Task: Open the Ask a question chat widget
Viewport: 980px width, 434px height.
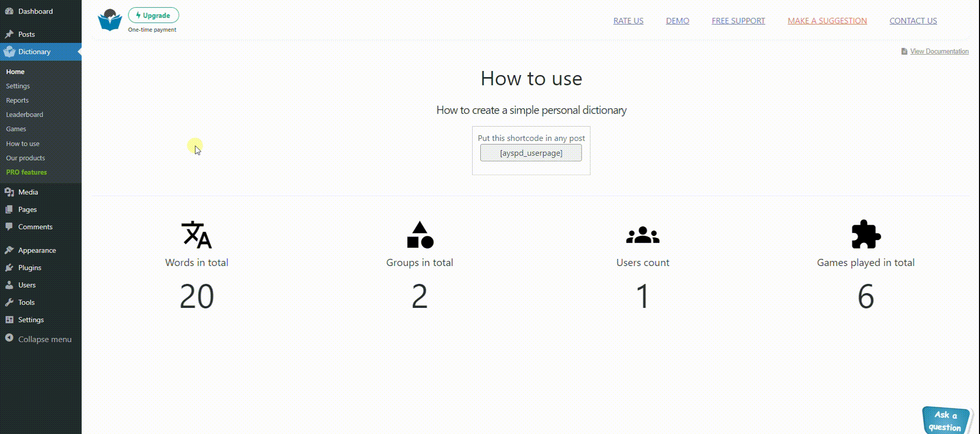Action: [948, 420]
